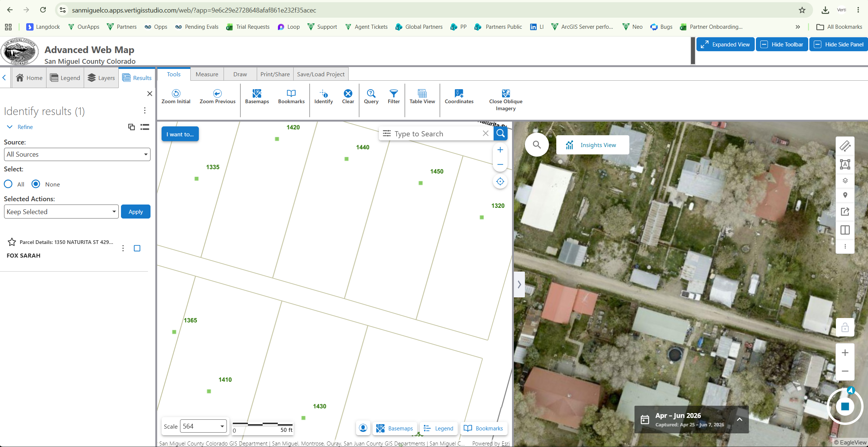868x447 pixels.
Task: Open Identify results more options menu
Action: [145, 111]
